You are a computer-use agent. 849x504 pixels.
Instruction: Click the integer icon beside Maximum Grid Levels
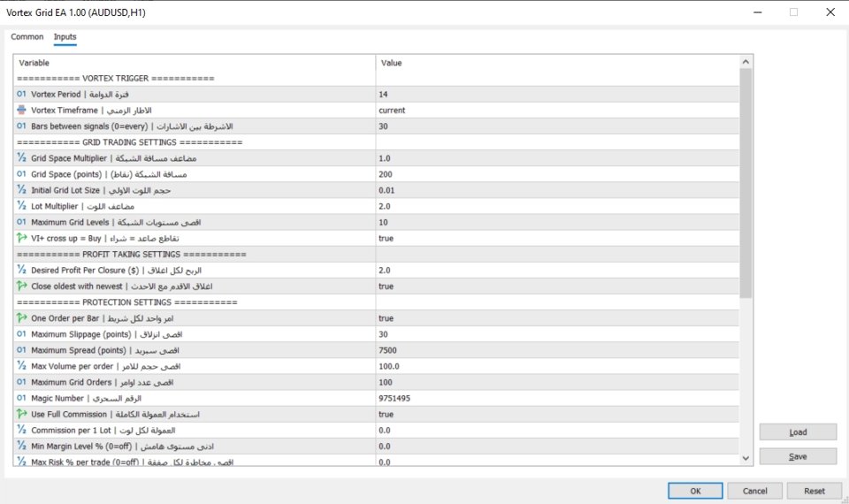coord(21,222)
